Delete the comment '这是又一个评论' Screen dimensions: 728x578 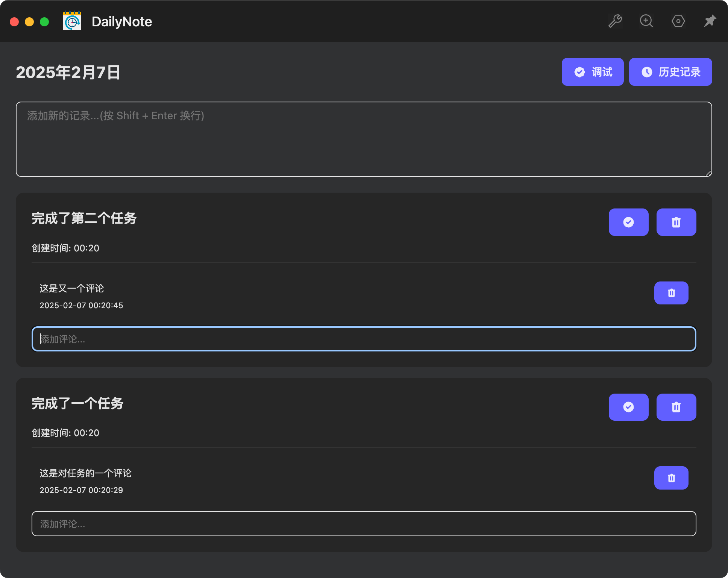pyautogui.click(x=671, y=293)
